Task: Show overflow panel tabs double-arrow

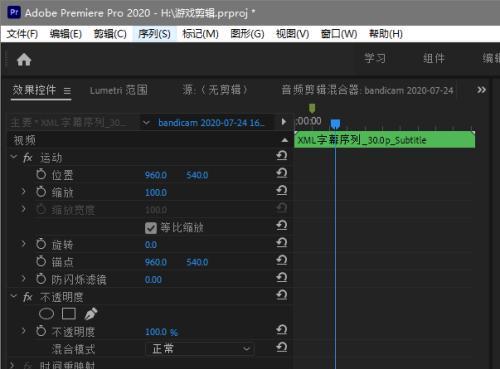Action: (x=481, y=90)
